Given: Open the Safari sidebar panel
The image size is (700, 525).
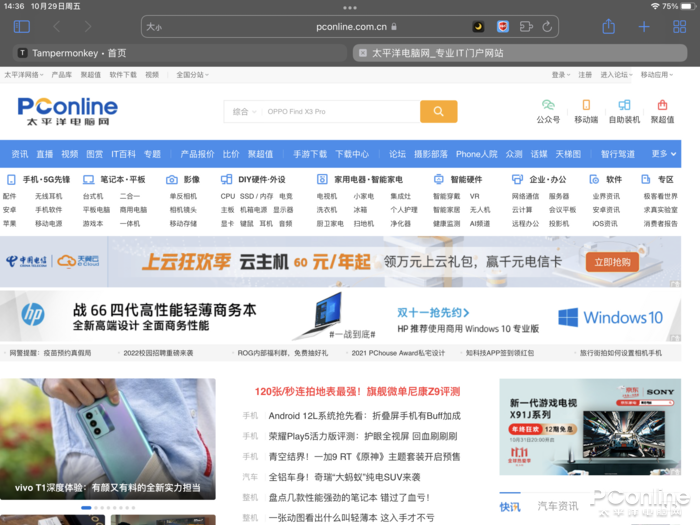Looking at the screenshot, I should (x=21, y=27).
